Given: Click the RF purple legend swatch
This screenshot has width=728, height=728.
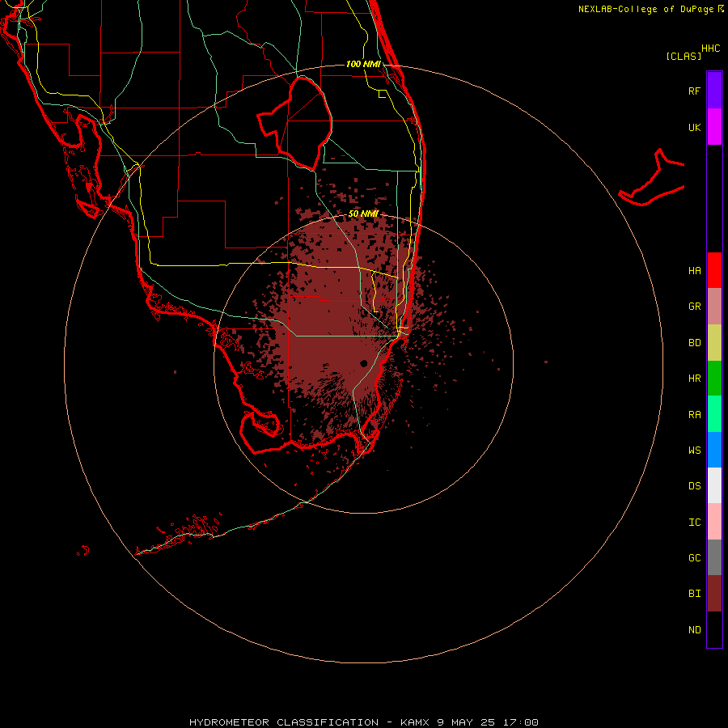Looking at the screenshot, I should (714, 91).
